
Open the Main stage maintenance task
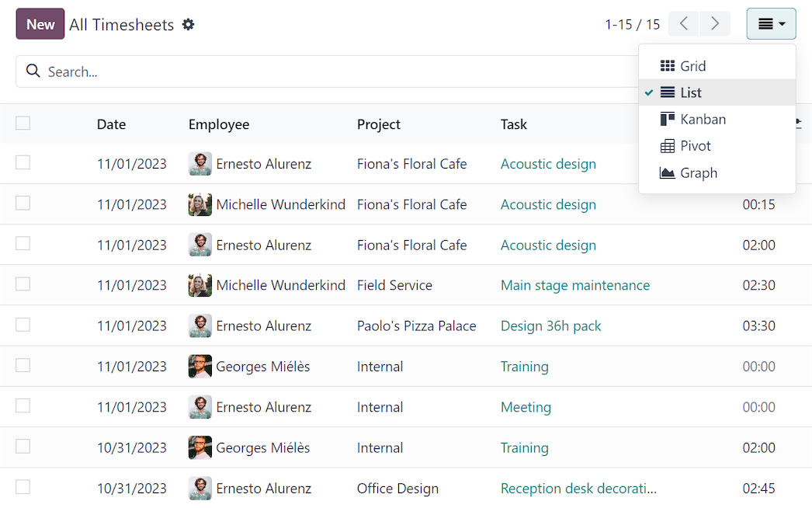[x=575, y=285]
